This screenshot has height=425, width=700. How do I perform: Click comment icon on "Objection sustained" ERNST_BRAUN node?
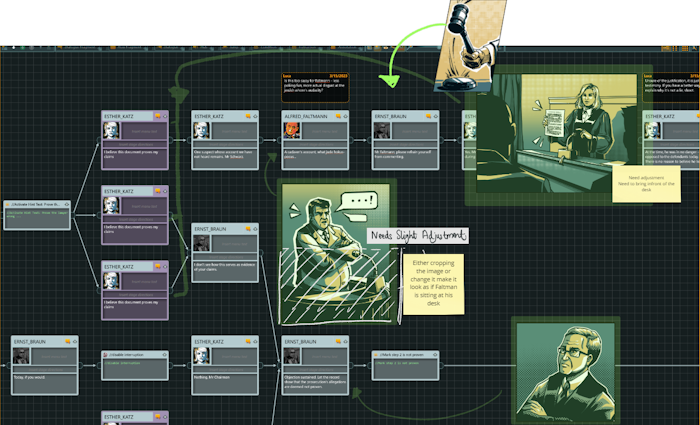[x=334, y=342]
